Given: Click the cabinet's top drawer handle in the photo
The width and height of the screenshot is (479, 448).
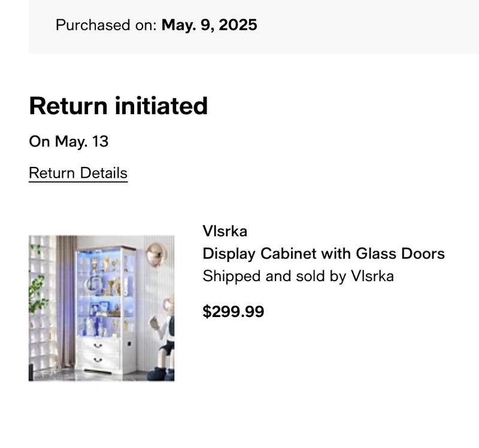Looking at the screenshot, I should pos(98,346).
